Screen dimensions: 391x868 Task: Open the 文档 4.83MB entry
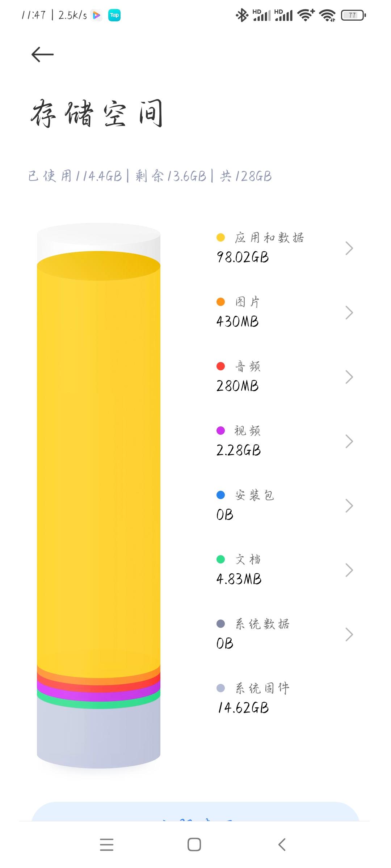(x=285, y=570)
